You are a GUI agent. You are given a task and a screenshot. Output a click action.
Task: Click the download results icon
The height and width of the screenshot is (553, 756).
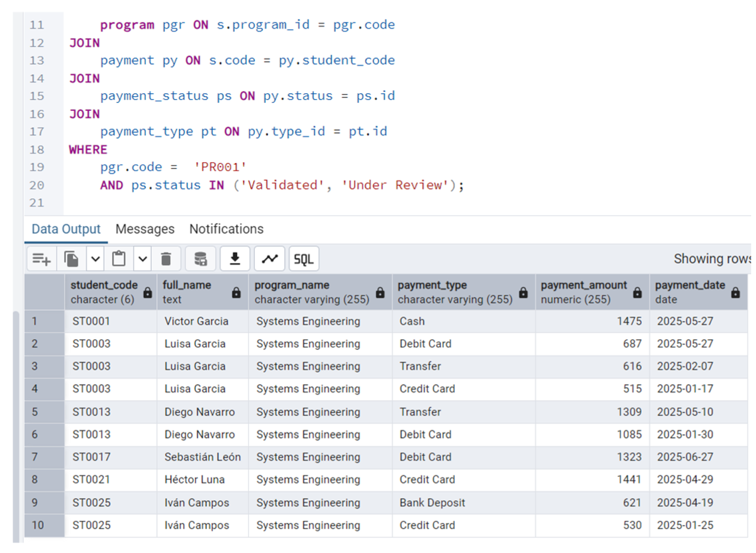click(235, 259)
